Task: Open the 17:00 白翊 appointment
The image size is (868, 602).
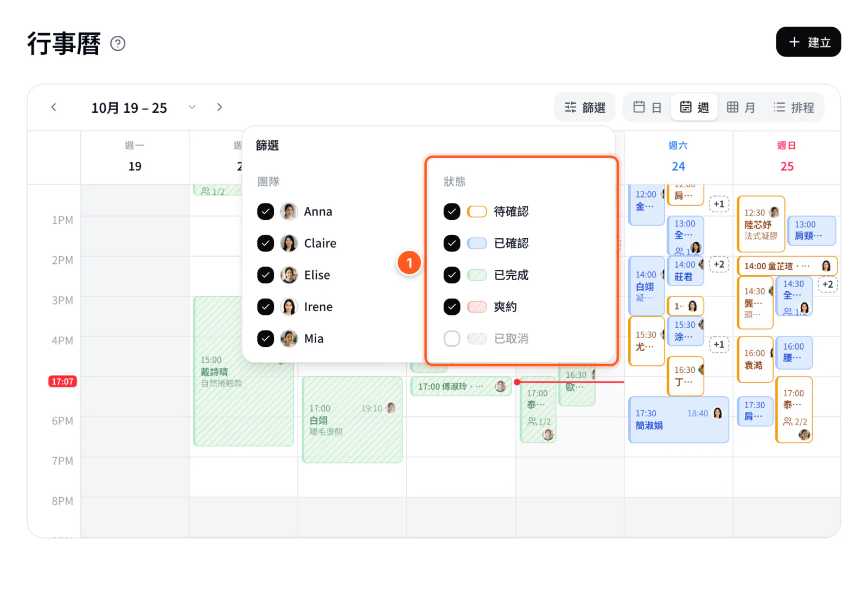Action: [x=352, y=420]
